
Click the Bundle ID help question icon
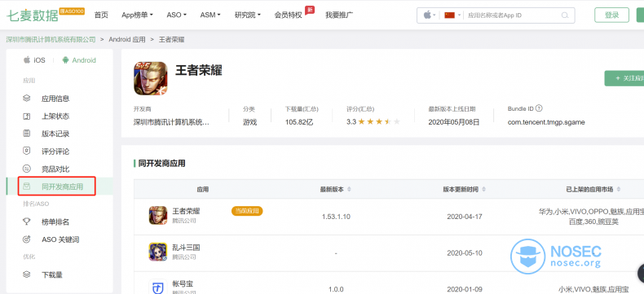(540, 108)
